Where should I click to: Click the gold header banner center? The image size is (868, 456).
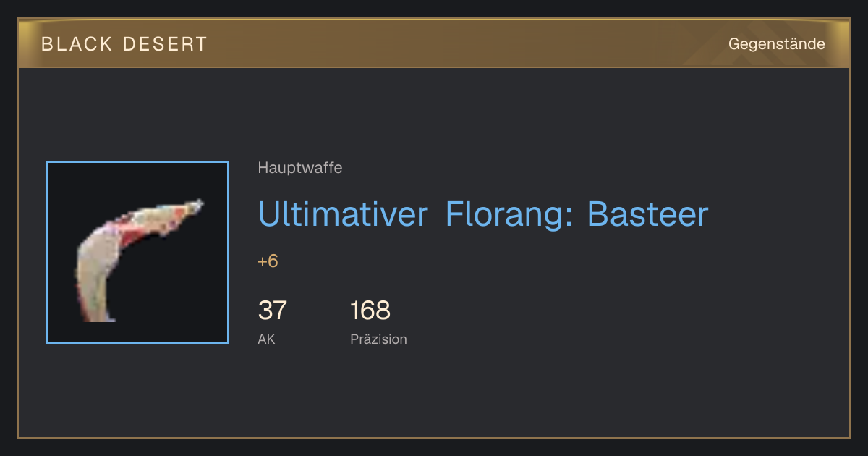[434, 43]
